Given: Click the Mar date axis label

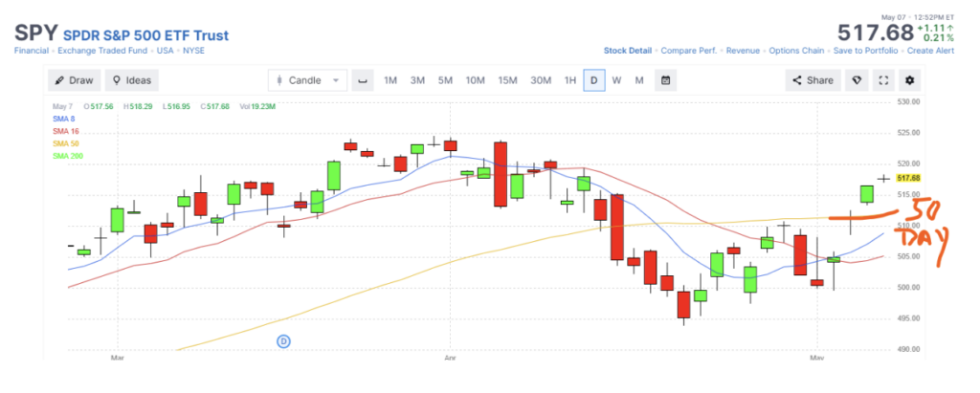Looking at the screenshot, I should coord(117,358).
